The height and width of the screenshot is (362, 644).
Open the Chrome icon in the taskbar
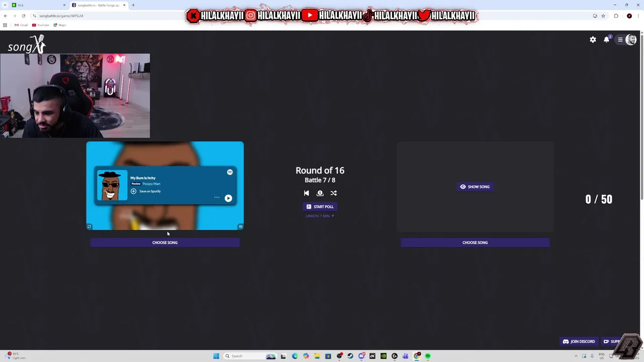[x=417, y=356]
